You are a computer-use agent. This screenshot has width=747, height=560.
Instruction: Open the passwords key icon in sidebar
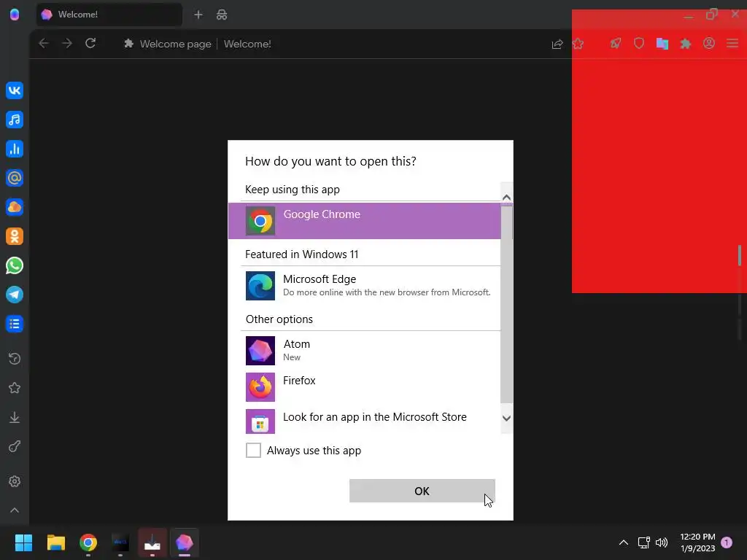click(x=15, y=447)
